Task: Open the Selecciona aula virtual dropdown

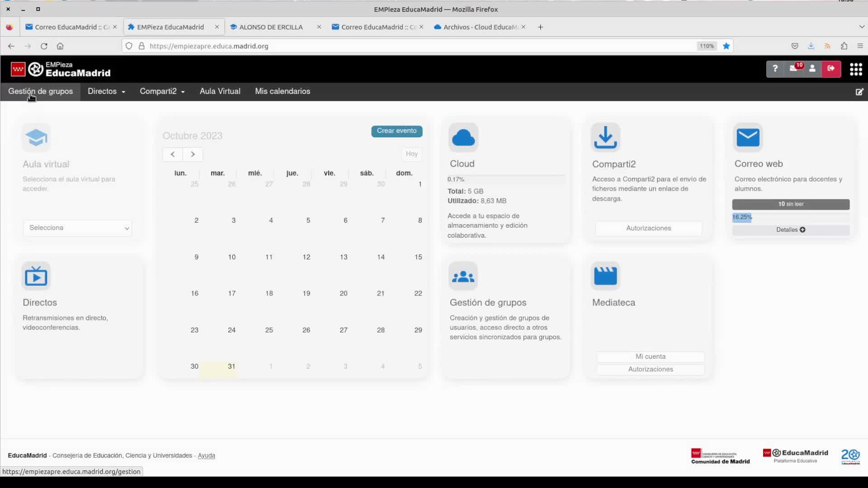Action: [x=78, y=228]
